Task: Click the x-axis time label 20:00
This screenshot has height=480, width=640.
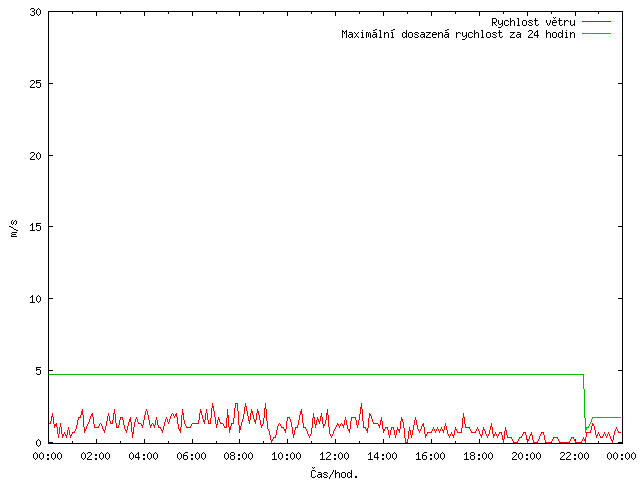Action: (526, 456)
